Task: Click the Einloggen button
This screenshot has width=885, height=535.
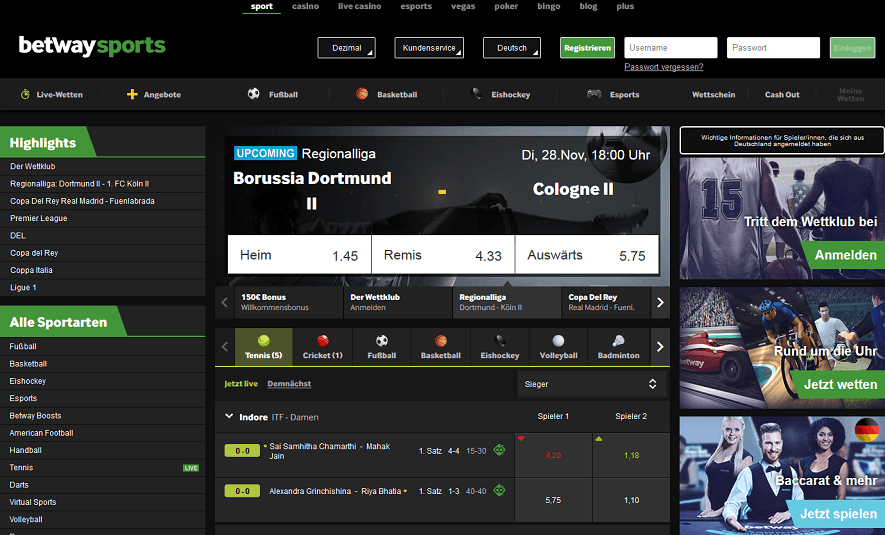Action: point(852,48)
